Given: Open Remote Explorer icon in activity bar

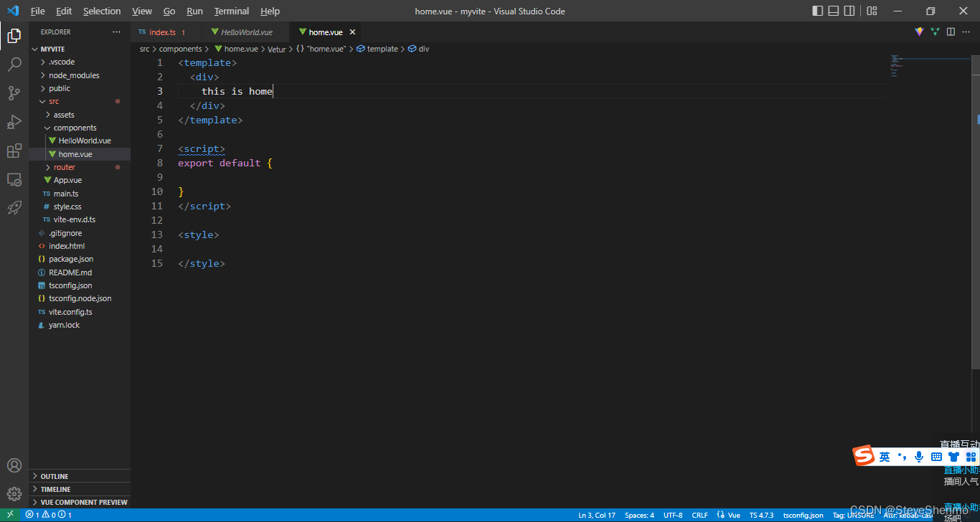Looking at the screenshot, I should [14, 179].
